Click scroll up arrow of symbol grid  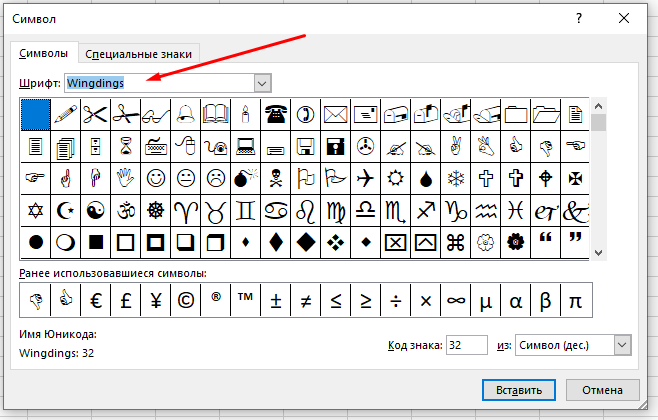pos(599,107)
